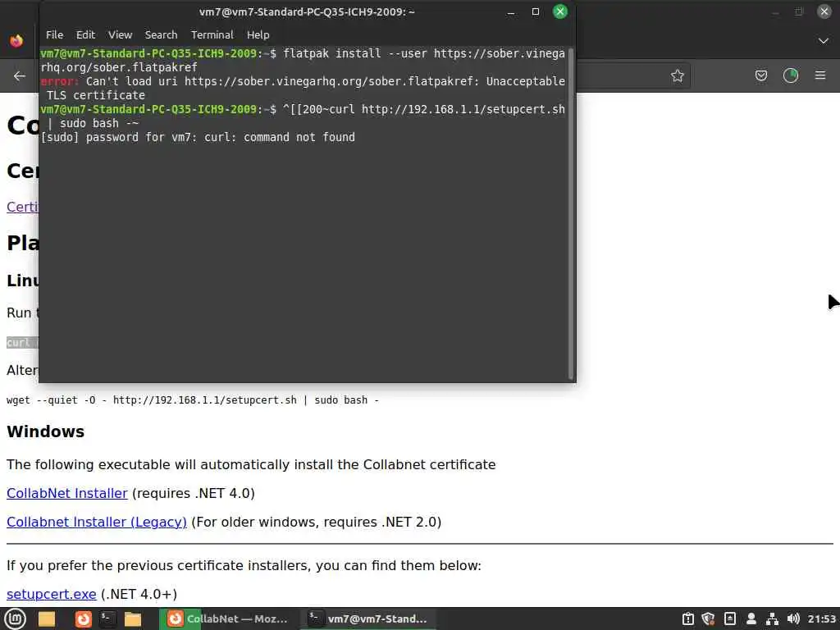Open the terminal Help menu
The width and height of the screenshot is (840, 630).
pos(258,34)
